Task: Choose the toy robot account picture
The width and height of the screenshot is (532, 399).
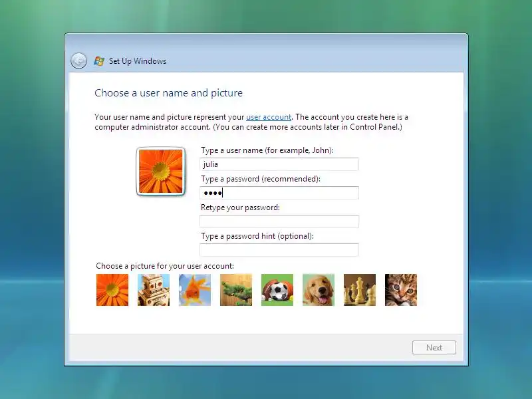Action: coord(154,290)
